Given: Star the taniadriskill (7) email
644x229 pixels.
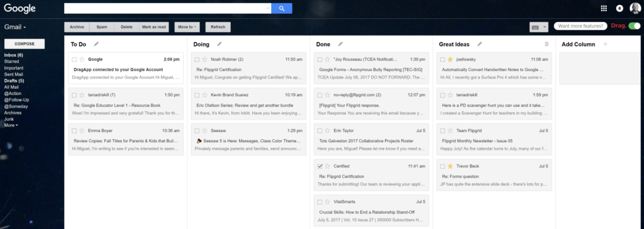Looking at the screenshot, I should tap(81, 95).
